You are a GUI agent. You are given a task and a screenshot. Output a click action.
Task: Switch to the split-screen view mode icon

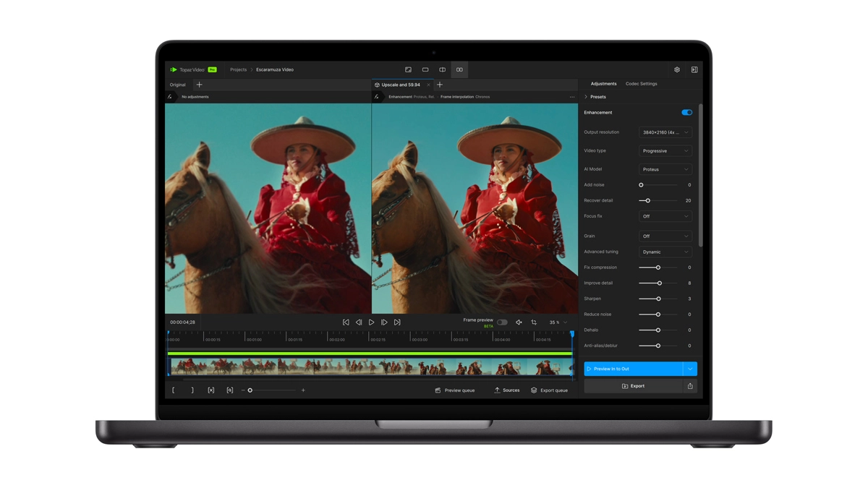[x=442, y=69]
